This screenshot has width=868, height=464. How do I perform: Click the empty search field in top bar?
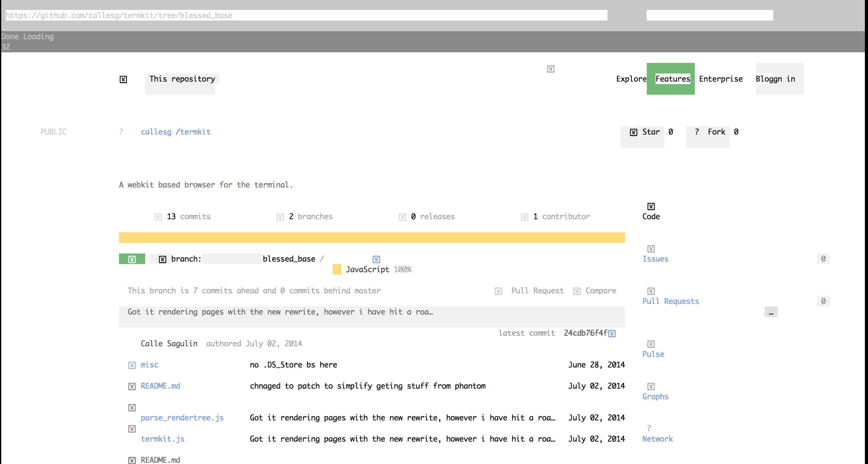pos(710,15)
